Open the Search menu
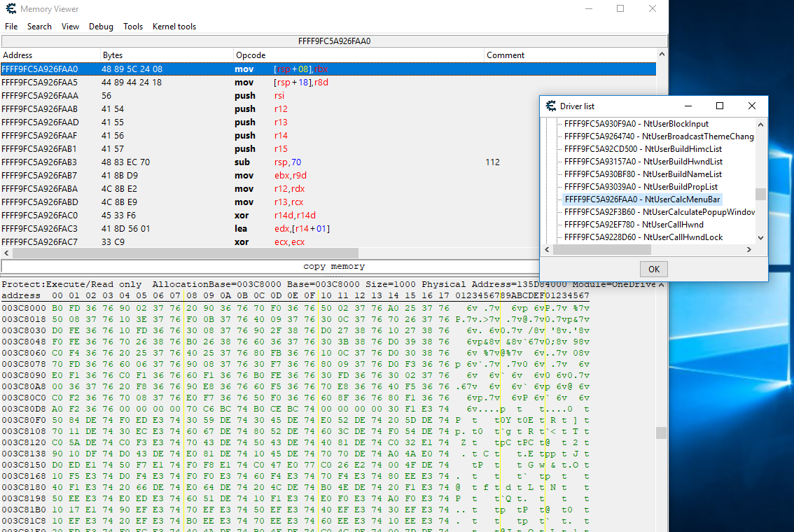The height and width of the screenshot is (532, 794). [39, 27]
